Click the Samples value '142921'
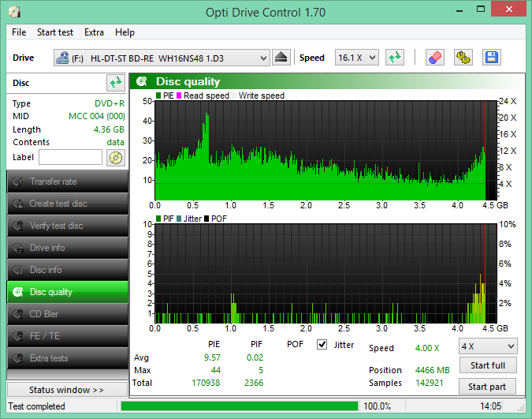The width and height of the screenshot is (532, 419). 430,383
